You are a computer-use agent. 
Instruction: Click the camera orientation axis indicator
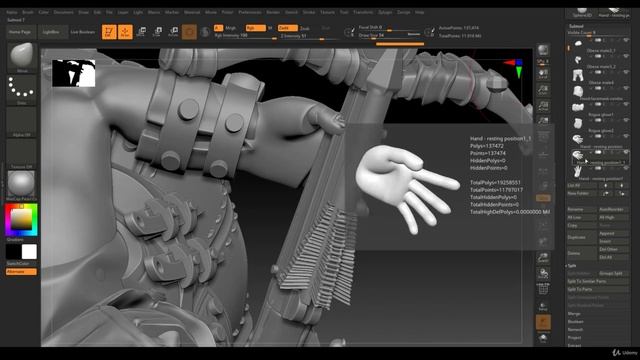514,67
